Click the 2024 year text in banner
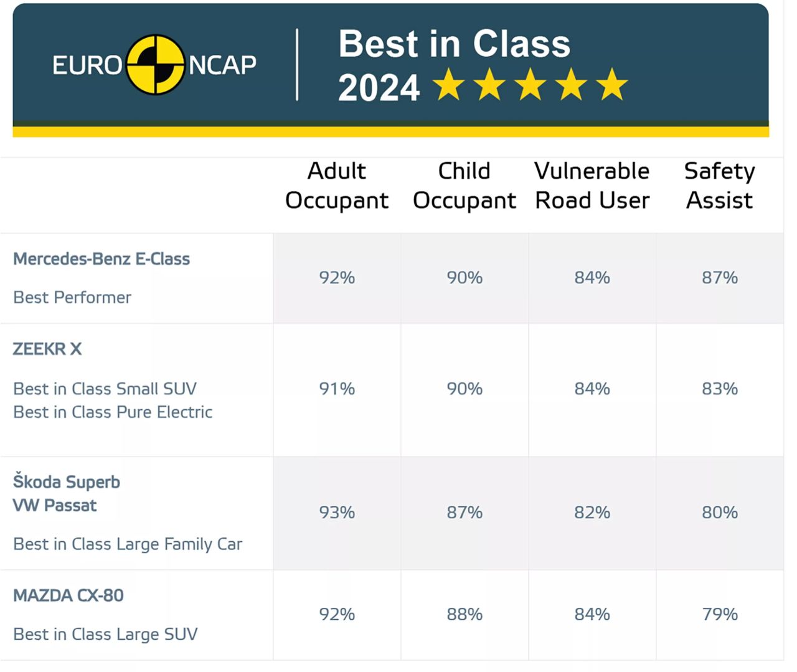The height and width of the screenshot is (672, 797). point(379,88)
